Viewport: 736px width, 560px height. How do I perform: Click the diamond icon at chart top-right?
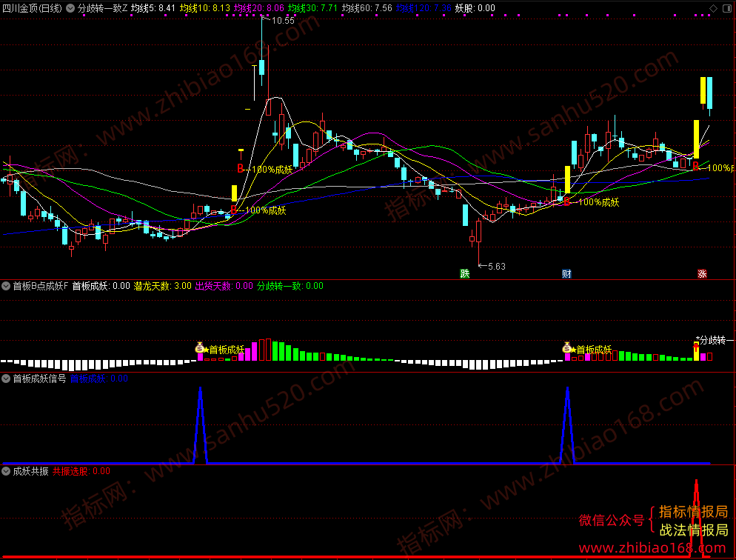click(714, 8)
